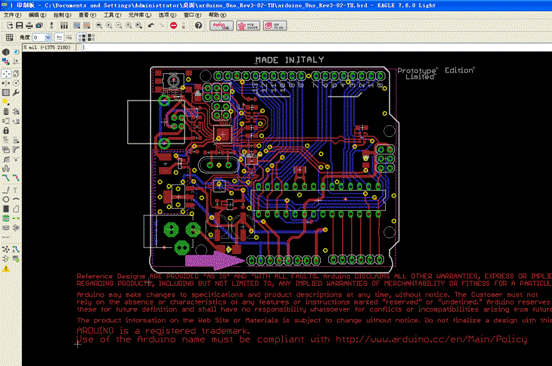Open the Display layers tool icon
Screen dimensions: 552x366
coord(6,62)
